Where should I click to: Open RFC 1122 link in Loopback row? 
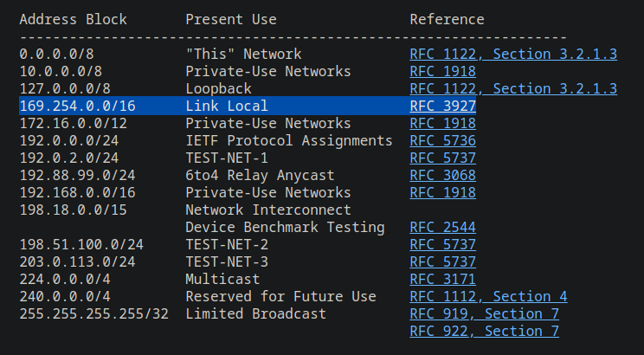coord(513,88)
